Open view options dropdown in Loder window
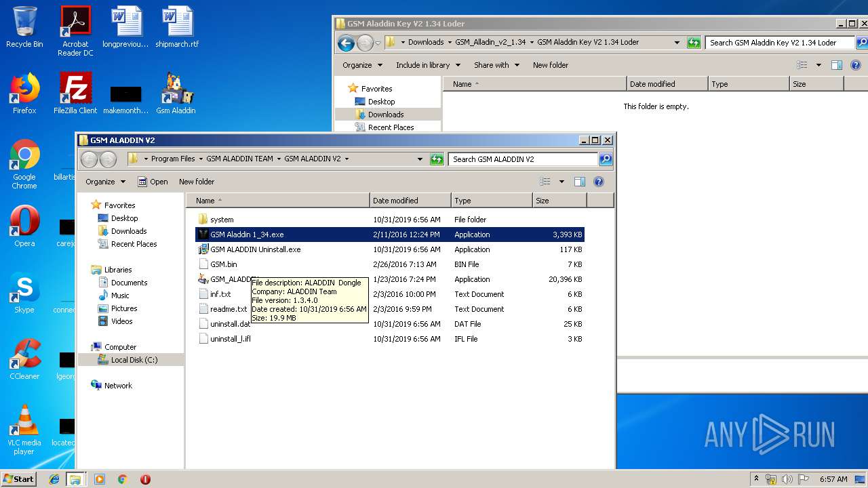The width and height of the screenshot is (868, 488). pos(818,65)
